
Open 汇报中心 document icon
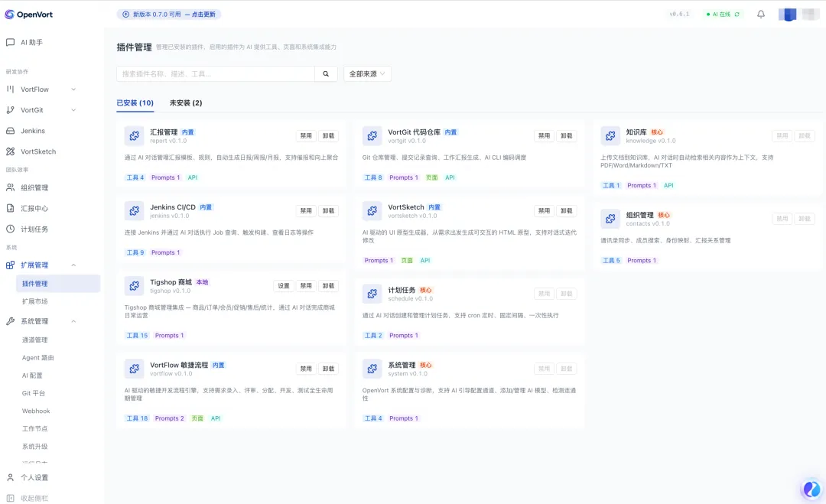(x=10, y=208)
